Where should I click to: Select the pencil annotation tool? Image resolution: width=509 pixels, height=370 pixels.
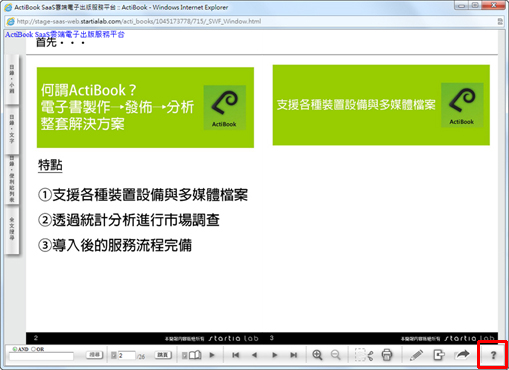pos(416,355)
